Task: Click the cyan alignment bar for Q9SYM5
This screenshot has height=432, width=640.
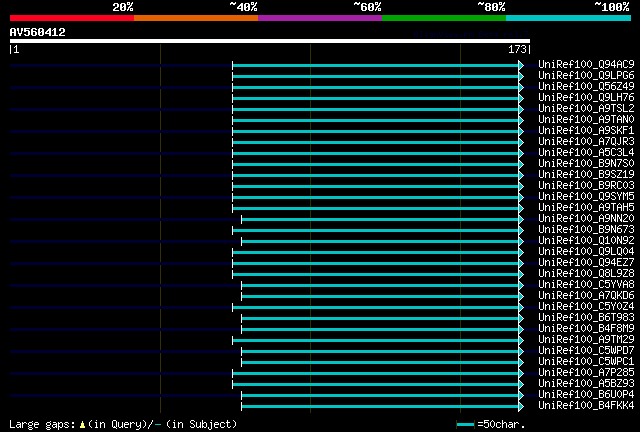Action: 376,198
